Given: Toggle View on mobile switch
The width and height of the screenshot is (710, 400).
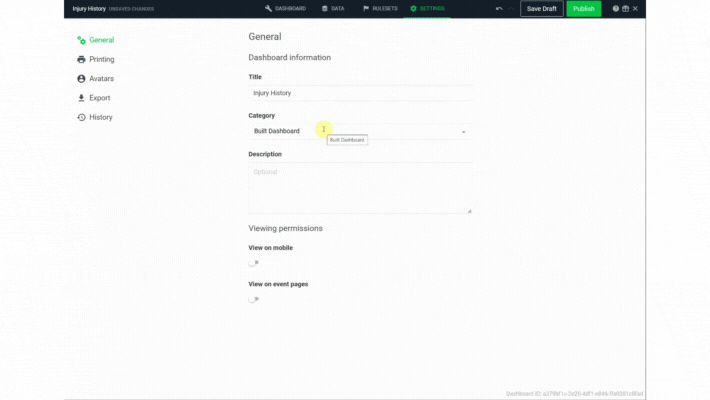Looking at the screenshot, I should point(254,263).
